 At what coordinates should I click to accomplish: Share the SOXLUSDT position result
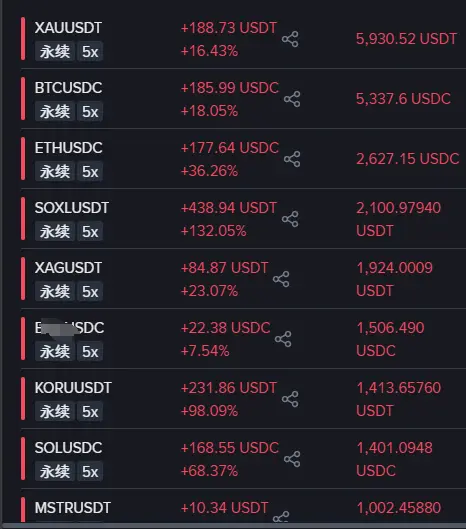click(290, 219)
